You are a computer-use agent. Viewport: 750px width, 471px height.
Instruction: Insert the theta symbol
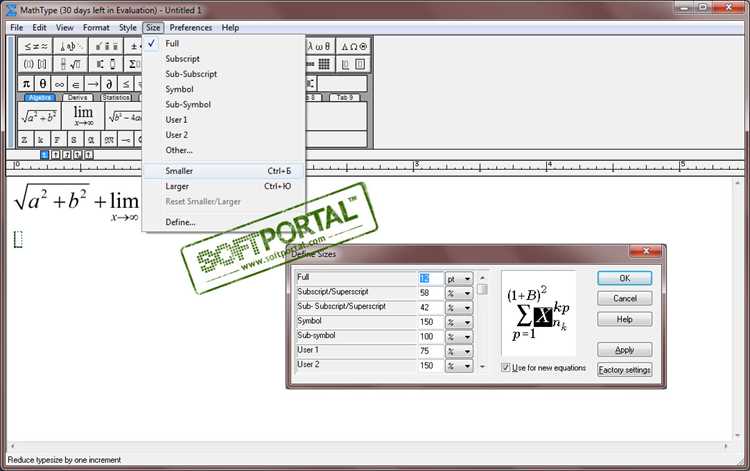click(x=43, y=84)
